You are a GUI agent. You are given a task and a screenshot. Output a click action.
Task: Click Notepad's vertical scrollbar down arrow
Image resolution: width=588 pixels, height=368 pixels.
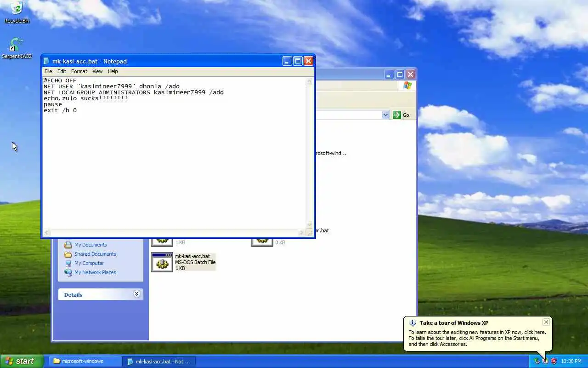point(310,225)
